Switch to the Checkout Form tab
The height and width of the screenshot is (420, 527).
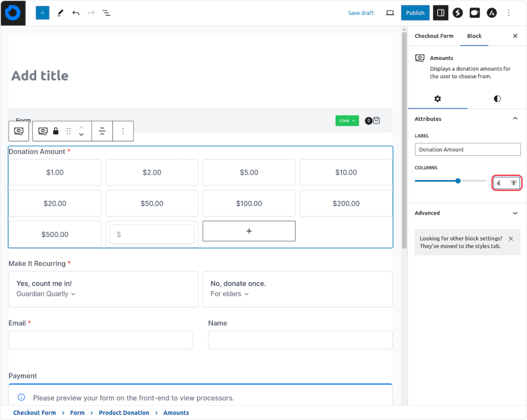(434, 36)
